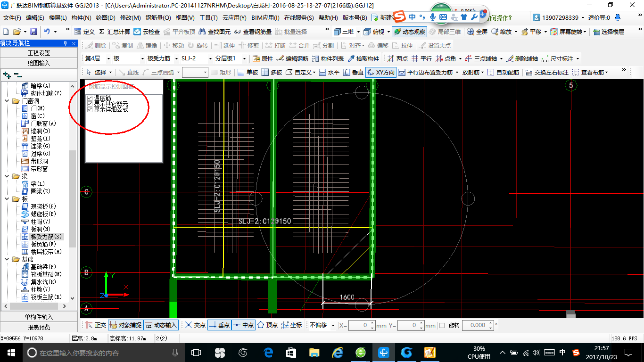The height and width of the screenshot is (362, 644).
Task: Toggle 正交 orthogonal mode
Action: tap(95, 325)
